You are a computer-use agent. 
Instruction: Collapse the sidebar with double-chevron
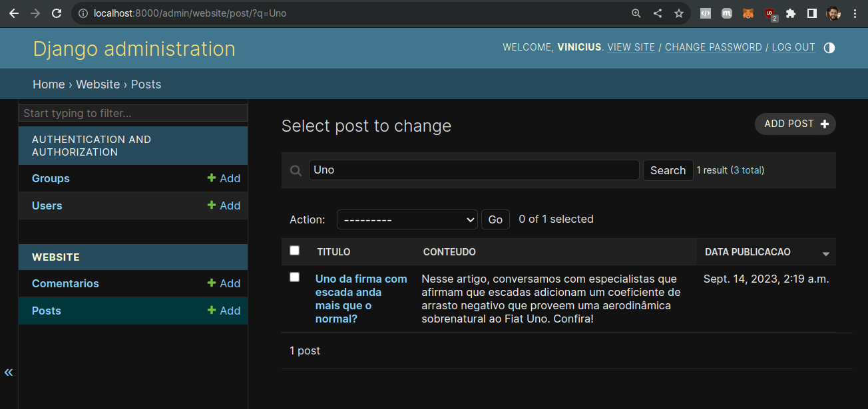click(9, 372)
